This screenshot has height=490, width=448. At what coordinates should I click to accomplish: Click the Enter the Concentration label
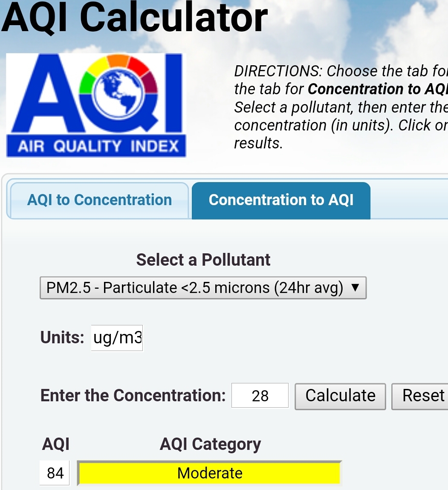pos(133,395)
